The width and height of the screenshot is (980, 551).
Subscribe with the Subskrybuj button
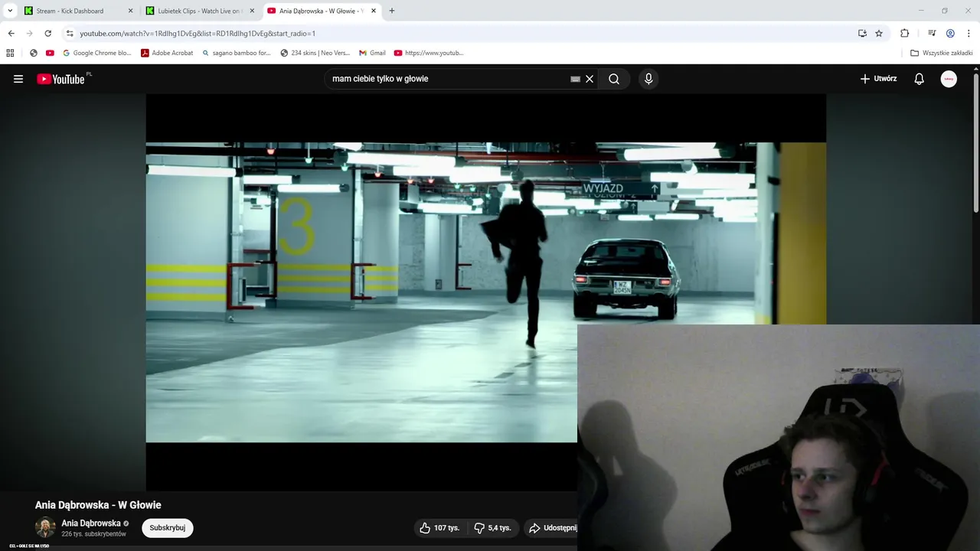[x=168, y=528]
